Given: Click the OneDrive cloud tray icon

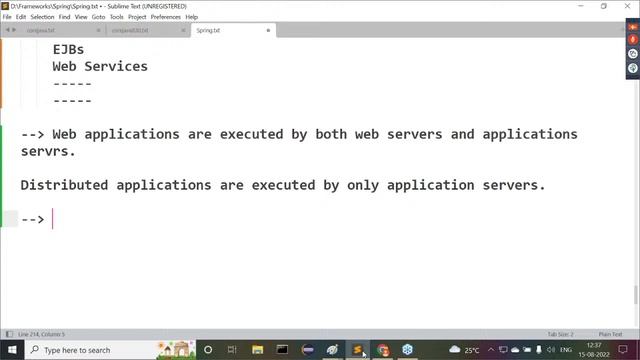Looking at the screenshot, I should [515, 350].
